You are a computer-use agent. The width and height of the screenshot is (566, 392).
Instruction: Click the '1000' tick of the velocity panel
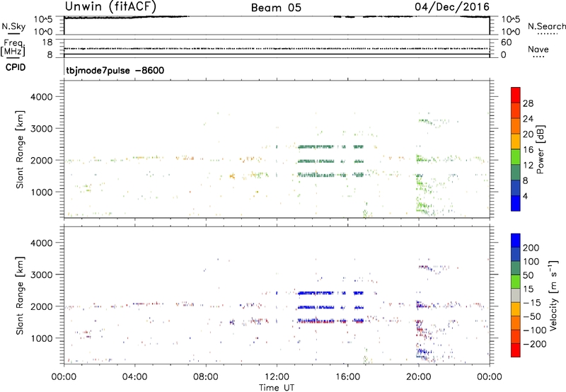point(41,339)
